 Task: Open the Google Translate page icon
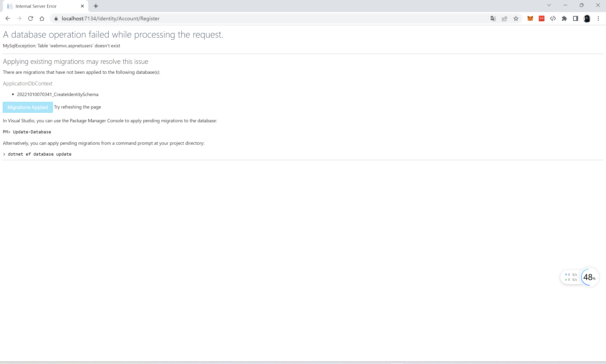(x=493, y=18)
